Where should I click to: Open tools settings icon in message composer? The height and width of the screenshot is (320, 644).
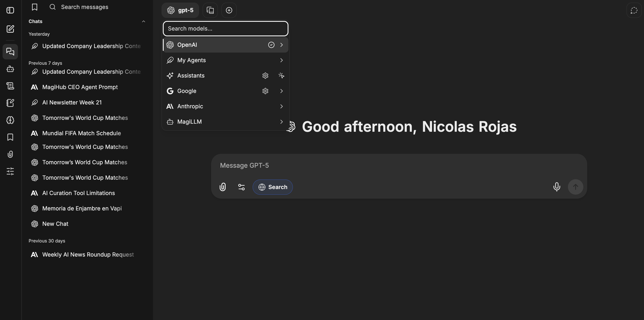tap(241, 187)
